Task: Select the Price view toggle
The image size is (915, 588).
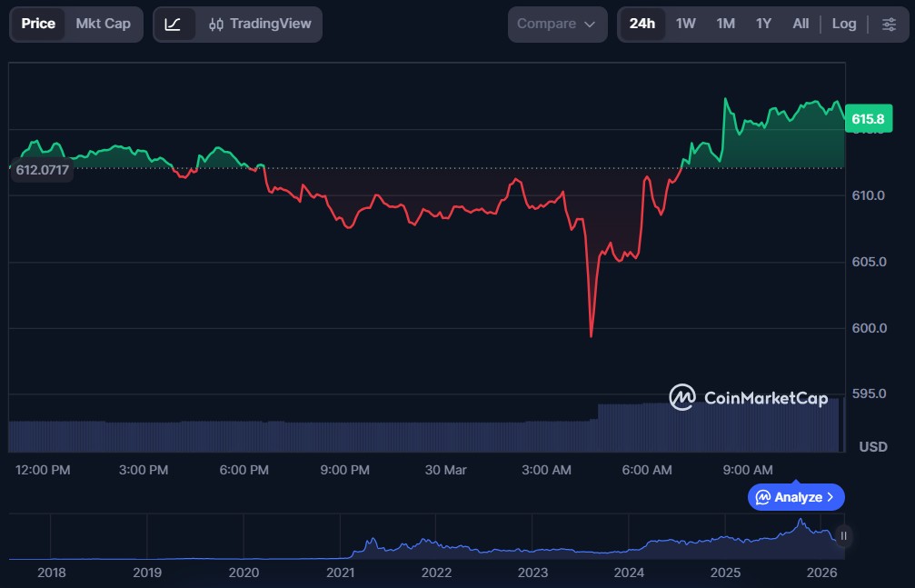Action: [x=38, y=24]
